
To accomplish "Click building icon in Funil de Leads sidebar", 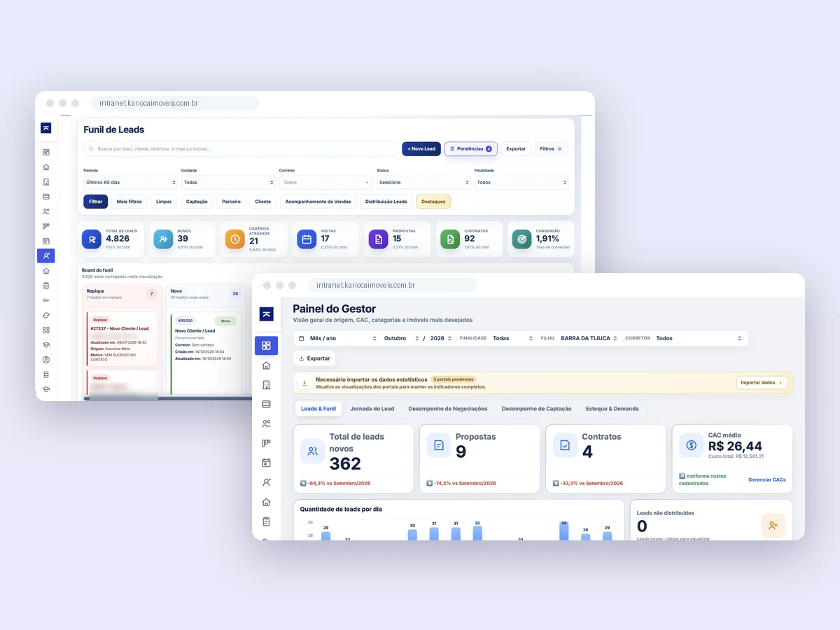I will (x=46, y=182).
